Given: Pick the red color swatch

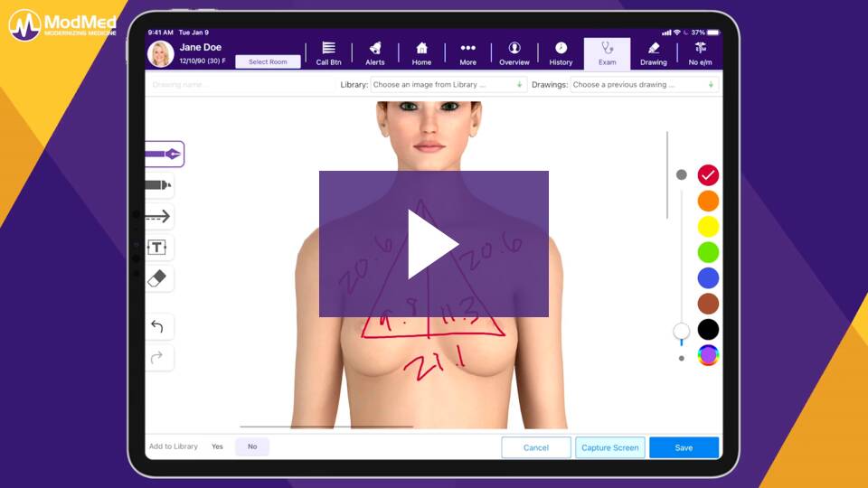Looking at the screenshot, I should [708, 175].
